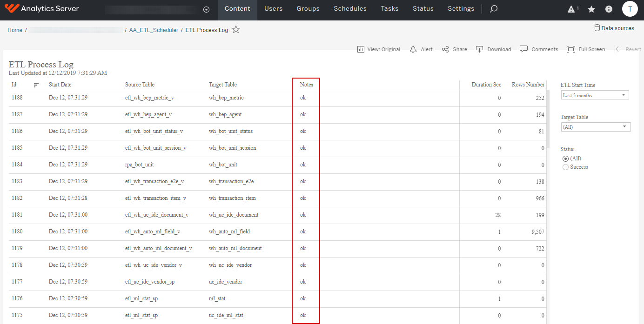Share this view
This screenshot has height=324, width=644.
coord(455,49)
